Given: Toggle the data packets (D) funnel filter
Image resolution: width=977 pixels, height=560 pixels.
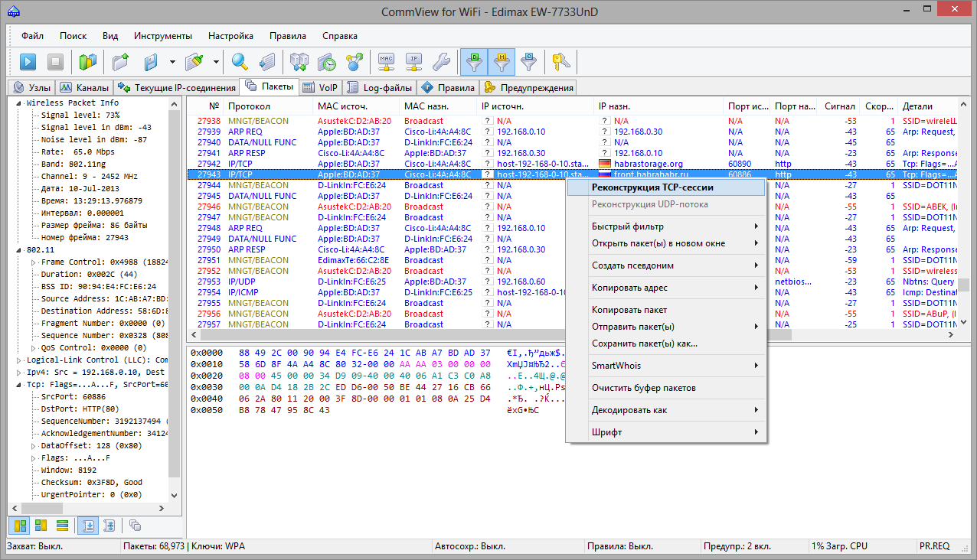Looking at the screenshot, I should point(474,62).
